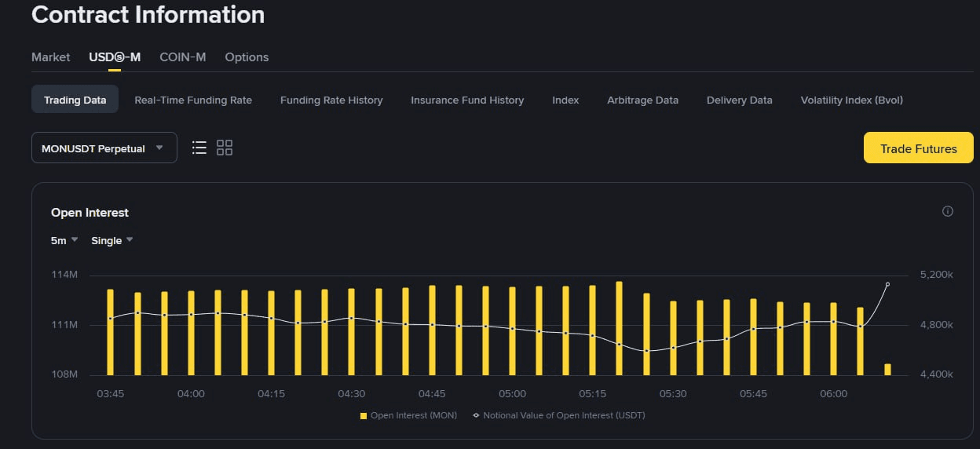
Task: Click the final notional value line point
Action: [x=887, y=284]
